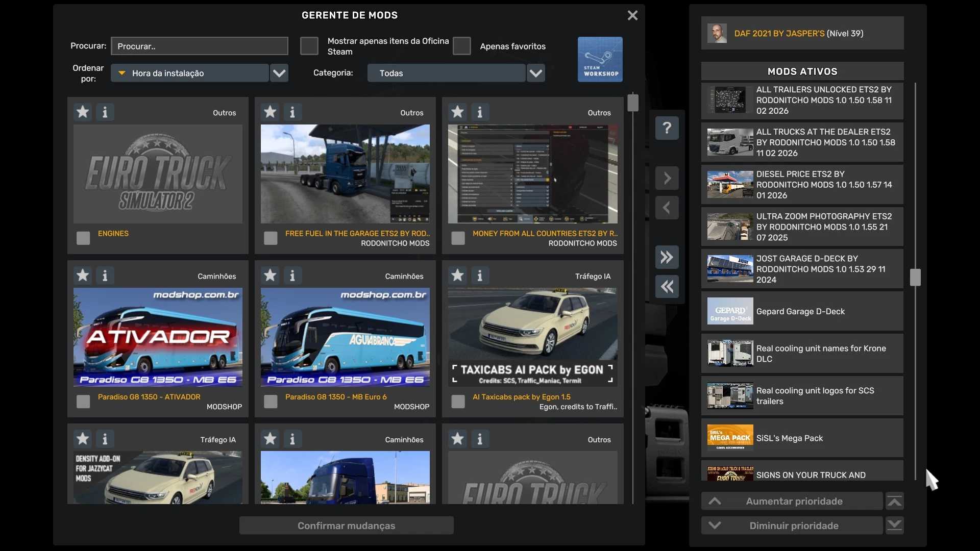Deactivate all mods with double left arrows
The height and width of the screenshot is (551, 980).
[667, 287]
